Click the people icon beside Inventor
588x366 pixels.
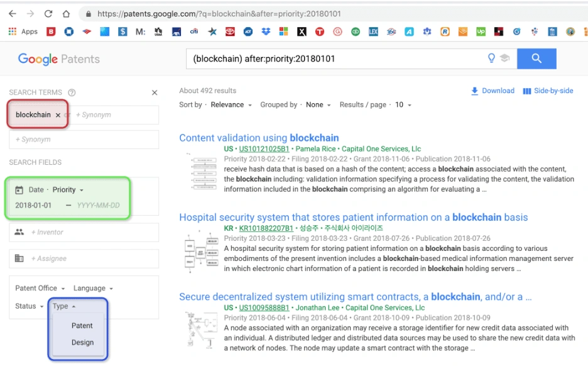click(x=19, y=232)
